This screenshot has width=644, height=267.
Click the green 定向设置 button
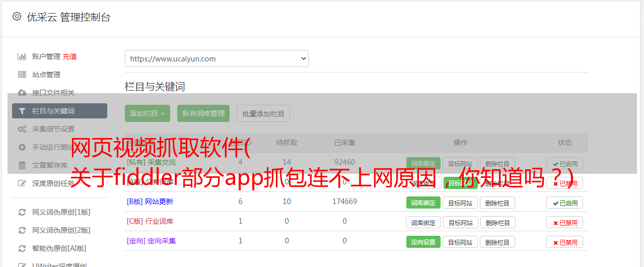click(x=423, y=242)
